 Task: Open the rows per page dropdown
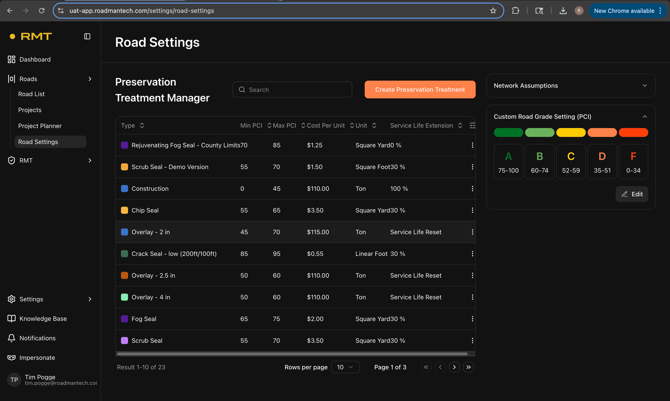(x=345, y=367)
